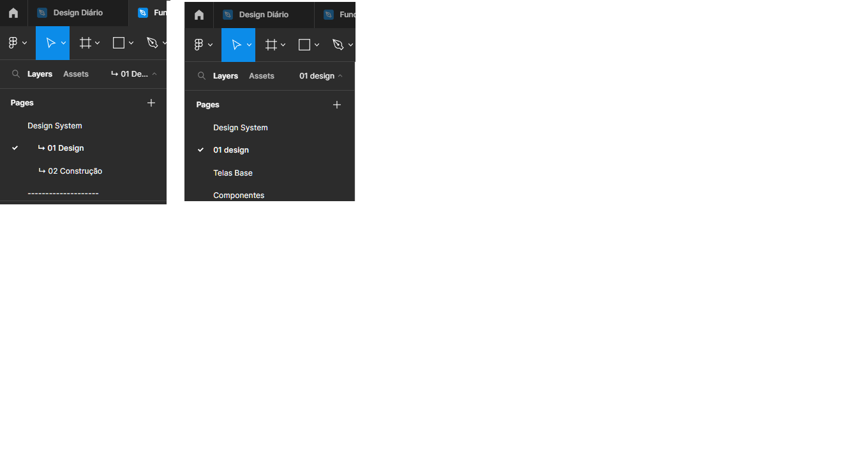Expand Frame tool options in right window

tap(283, 45)
